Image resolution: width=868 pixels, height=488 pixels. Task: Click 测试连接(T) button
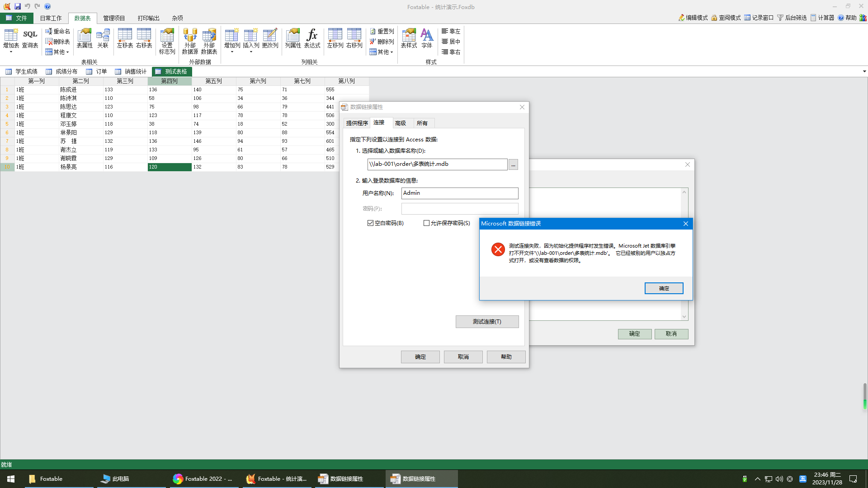click(x=487, y=322)
